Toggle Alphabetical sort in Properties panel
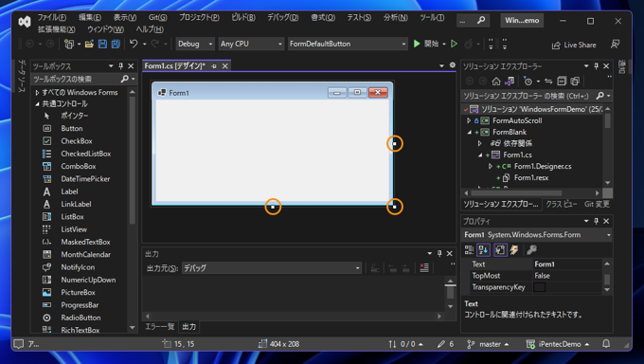The height and width of the screenshot is (364, 644). [x=483, y=249]
